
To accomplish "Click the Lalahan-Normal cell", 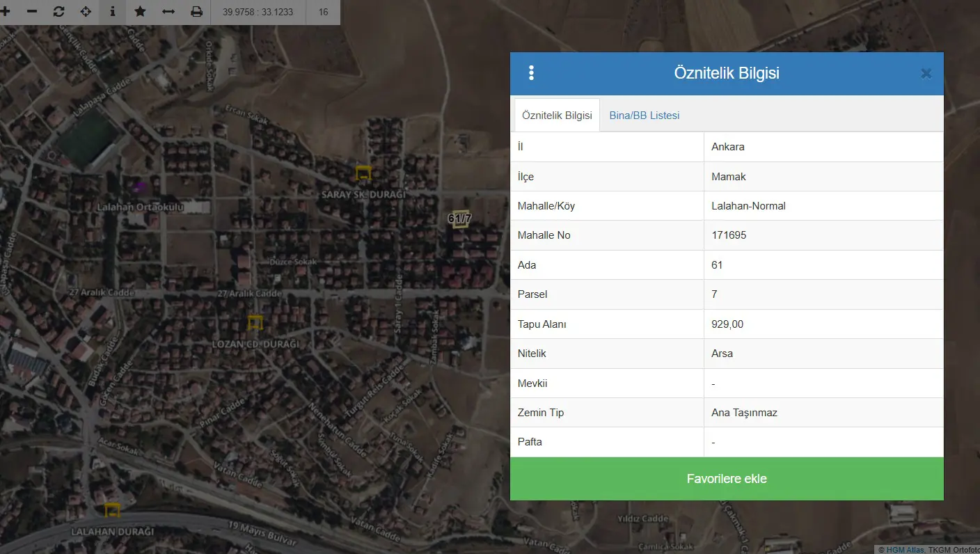I will [x=823, y=206].
